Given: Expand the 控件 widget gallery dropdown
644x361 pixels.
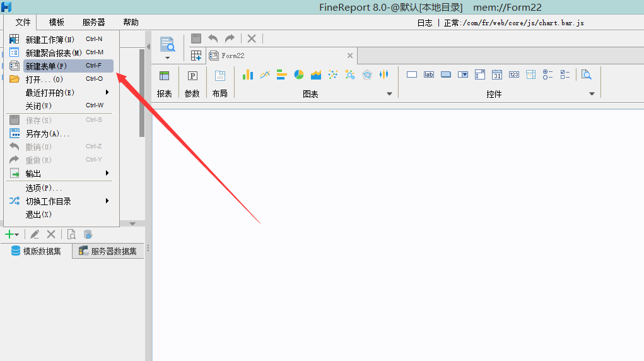Looking at the screenshot, I should point(592,94).
